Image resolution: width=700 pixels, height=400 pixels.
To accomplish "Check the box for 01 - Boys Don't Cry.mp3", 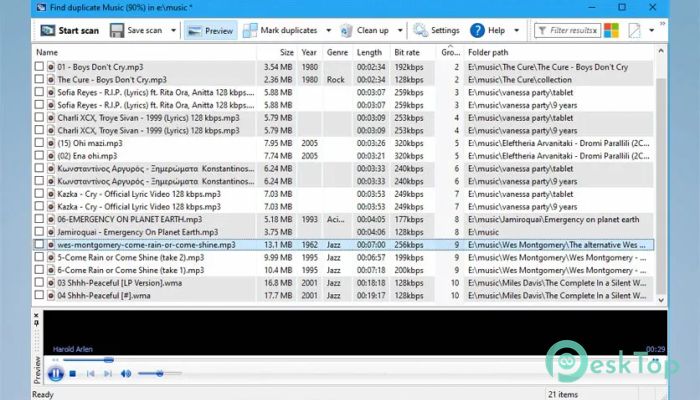I will tap(39, 67).
